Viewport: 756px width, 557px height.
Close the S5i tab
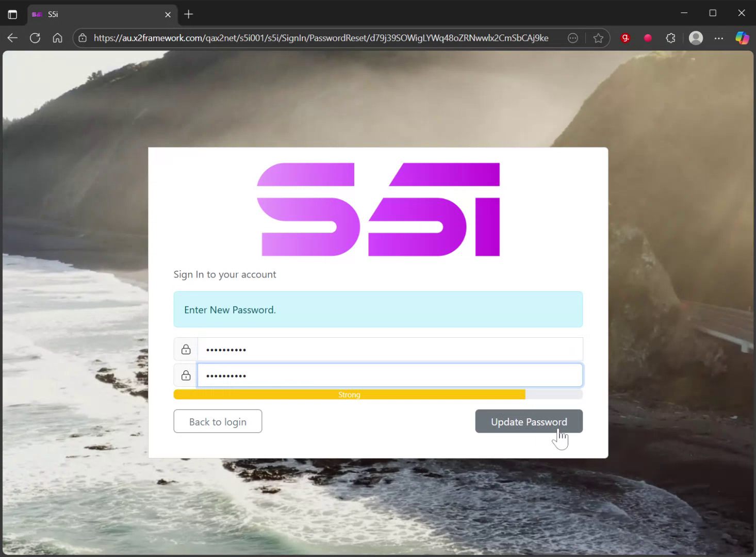point(168,14)
